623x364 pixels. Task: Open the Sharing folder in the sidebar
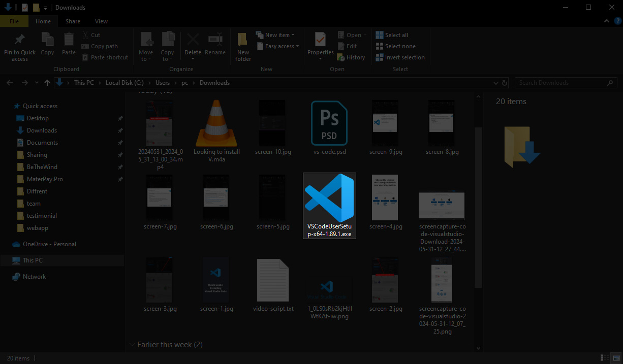tap(37, 155)
